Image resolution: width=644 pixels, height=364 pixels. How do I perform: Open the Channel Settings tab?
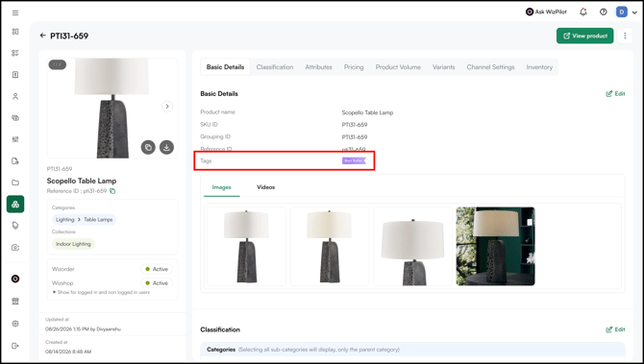(490, 67)
